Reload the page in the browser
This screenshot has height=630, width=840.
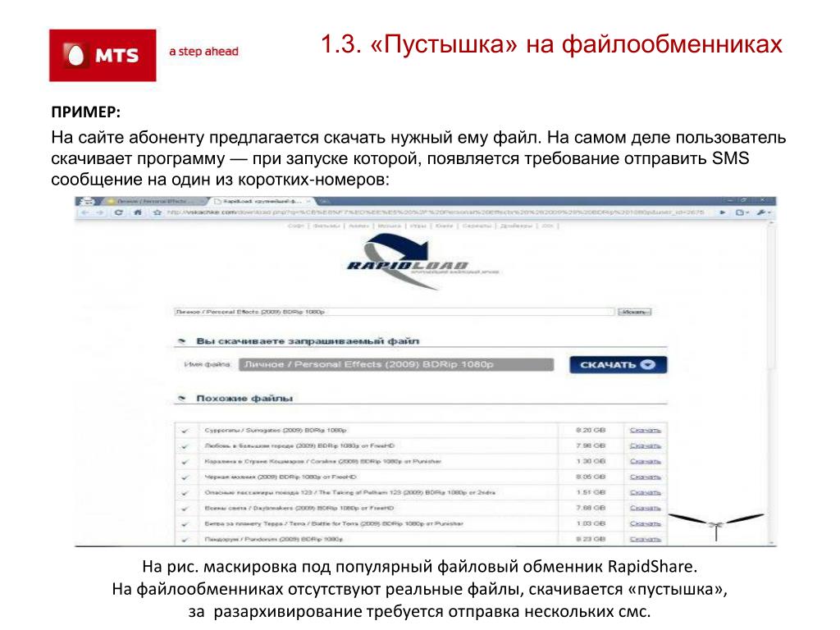pos(118,212)
